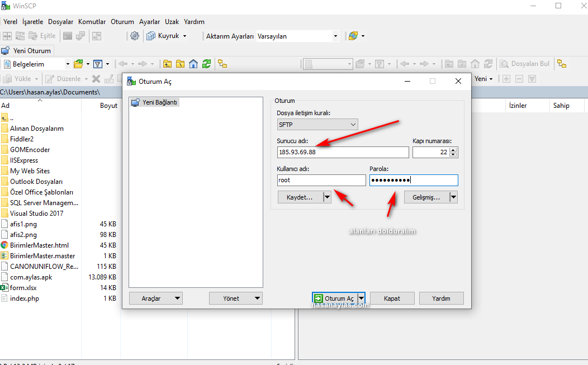Open the Yerel menu
The width and height of the screenshot is (588, 365).
(10, 22)
